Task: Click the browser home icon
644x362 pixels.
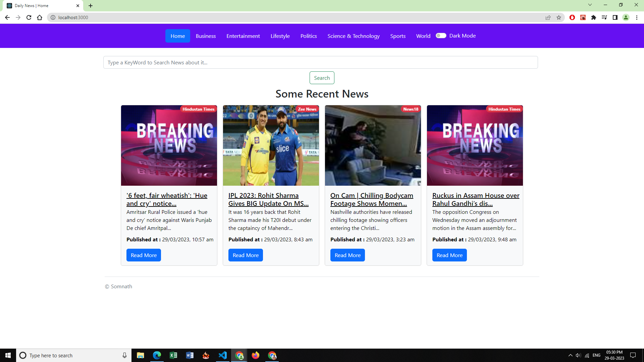Action: [x=40, y=17]
